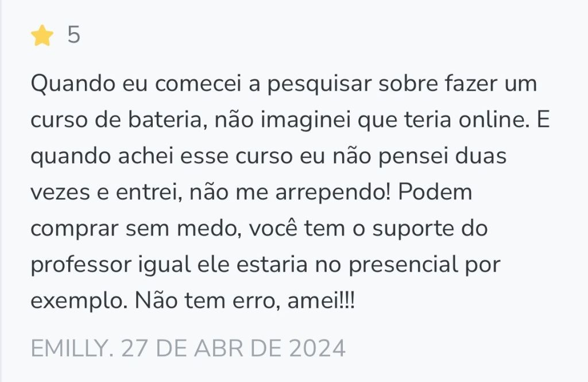Click the word 'professor' in the review
Image resolution: width=588 pixels, height=382 pixels.
tap(81, 265)
